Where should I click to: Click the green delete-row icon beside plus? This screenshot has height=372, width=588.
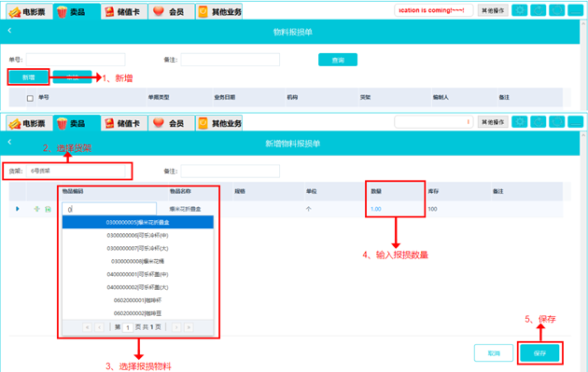pyautogui.click(x=48, y=209)
